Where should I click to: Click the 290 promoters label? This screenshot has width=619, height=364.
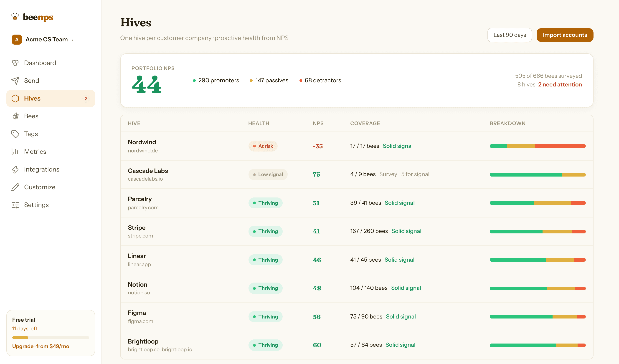216,81
